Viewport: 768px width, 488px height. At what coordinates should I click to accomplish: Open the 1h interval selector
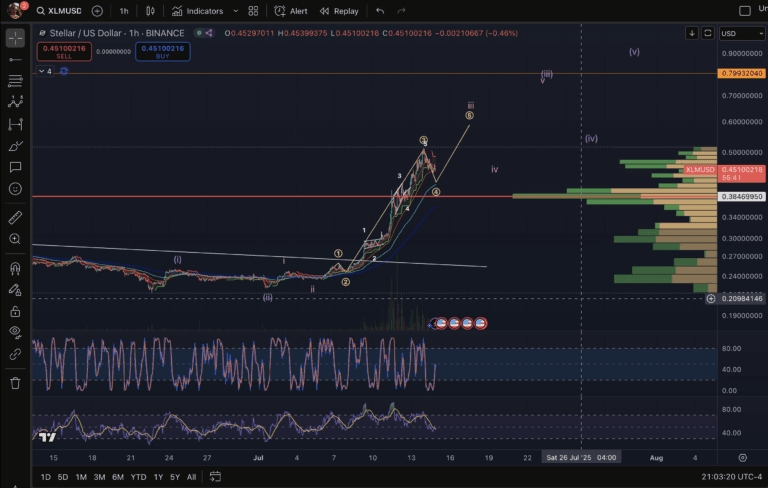pyautogui.click(x=124, y=11)
